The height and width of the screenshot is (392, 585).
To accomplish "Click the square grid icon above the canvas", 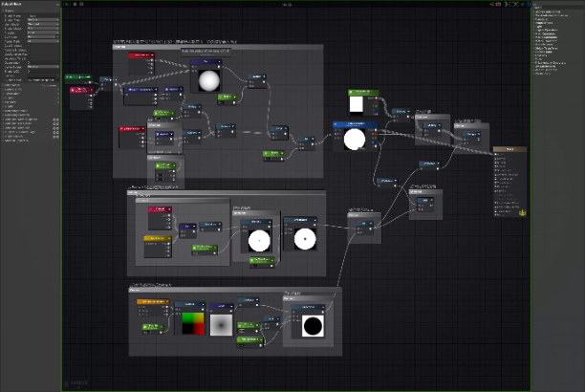I will [x=81, y=4].
